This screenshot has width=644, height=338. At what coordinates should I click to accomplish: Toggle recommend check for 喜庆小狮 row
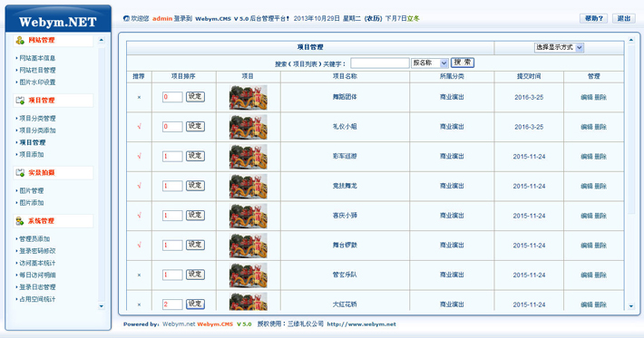point(140,216)
